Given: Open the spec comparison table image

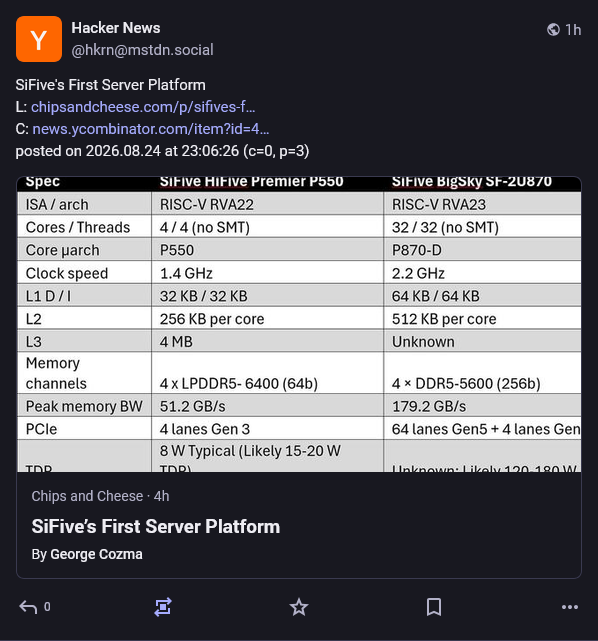Looking at the screenshot, I should pos(299,324).
